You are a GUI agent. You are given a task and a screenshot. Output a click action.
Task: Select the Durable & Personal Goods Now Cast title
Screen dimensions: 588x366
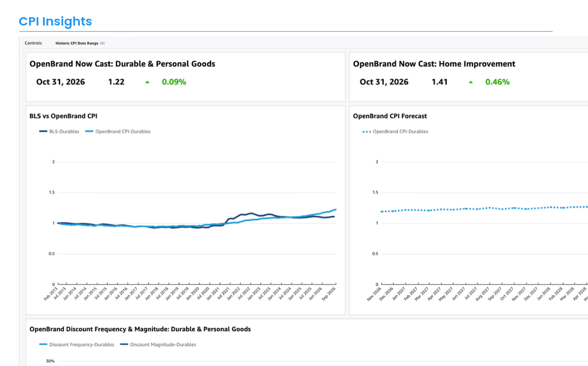pyautogui.click(x=122, y=64)
